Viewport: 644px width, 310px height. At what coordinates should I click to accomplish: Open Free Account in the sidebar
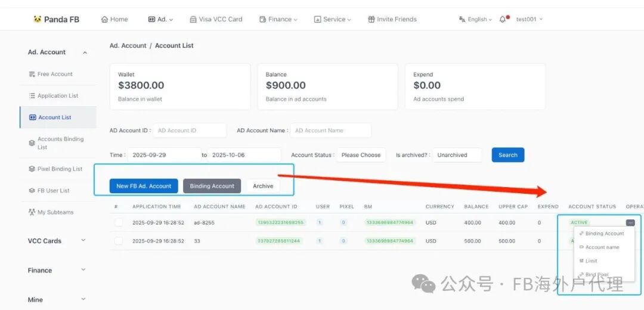click(x=57, y=75)
